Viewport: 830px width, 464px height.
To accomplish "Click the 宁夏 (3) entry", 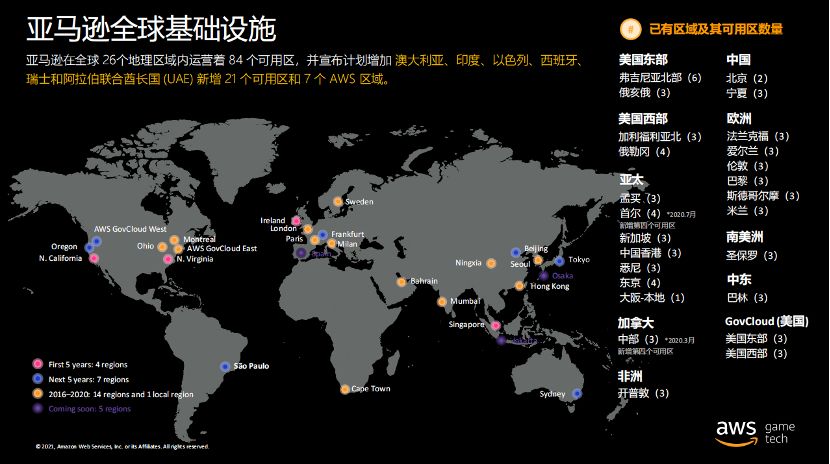I will (x=747, y=93).
